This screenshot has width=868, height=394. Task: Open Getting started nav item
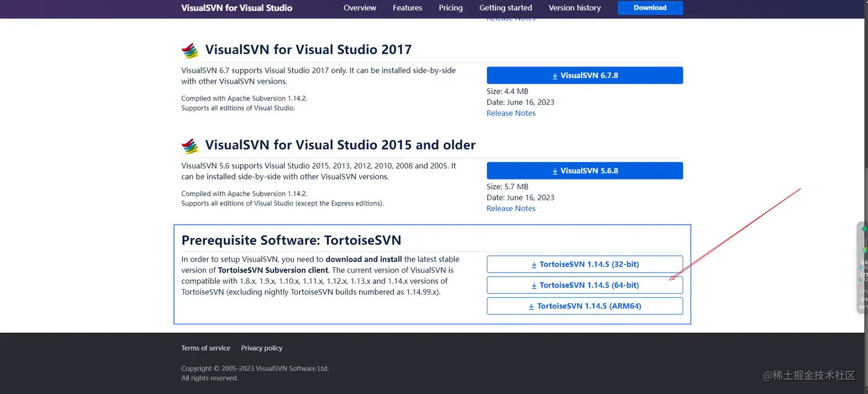pyautogui.click(x=506, y=8)
